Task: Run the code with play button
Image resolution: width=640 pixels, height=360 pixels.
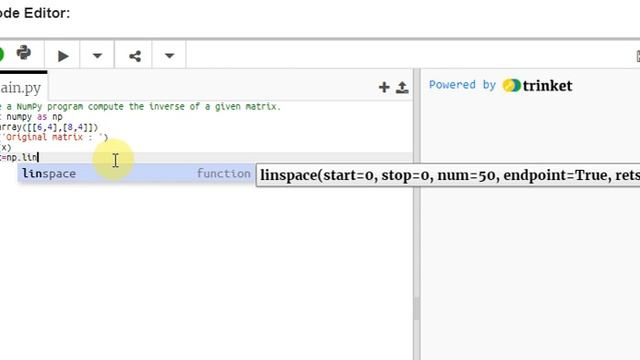Action: [x=62, y=56]
